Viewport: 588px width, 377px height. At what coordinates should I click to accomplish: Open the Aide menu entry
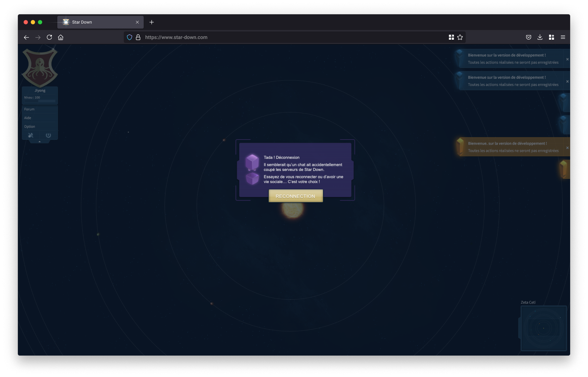coord(28,118)
